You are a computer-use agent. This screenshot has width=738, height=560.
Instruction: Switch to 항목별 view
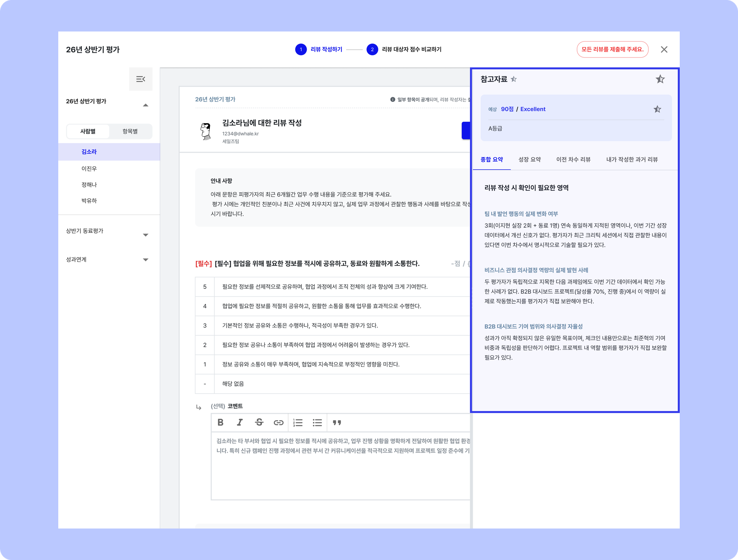tap(130, 131)
